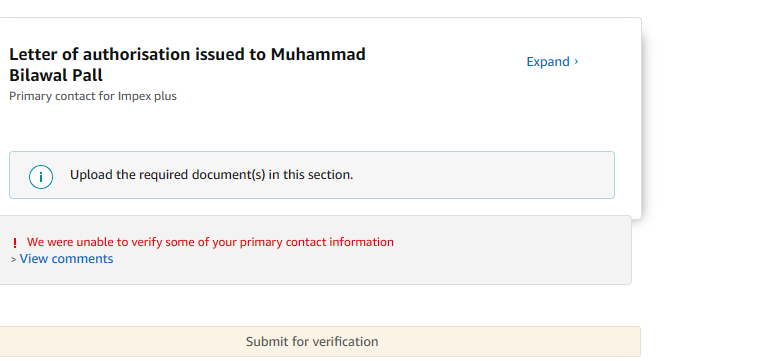Click the blue info circle icon
The image size is (759, 361).
pos(41,177)
